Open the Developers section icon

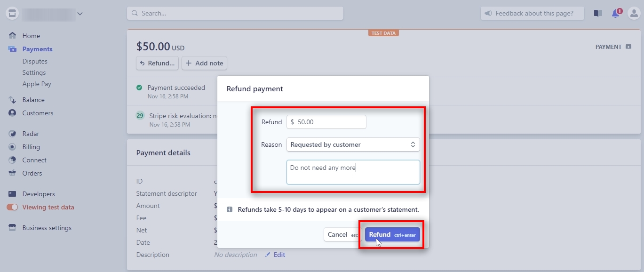[12, 194]
